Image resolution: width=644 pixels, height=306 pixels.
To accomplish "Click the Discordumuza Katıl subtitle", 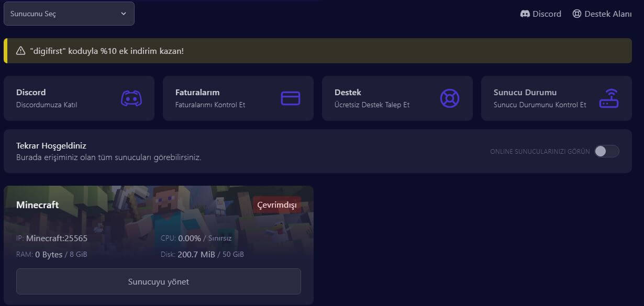I will (x=47, y=105).
